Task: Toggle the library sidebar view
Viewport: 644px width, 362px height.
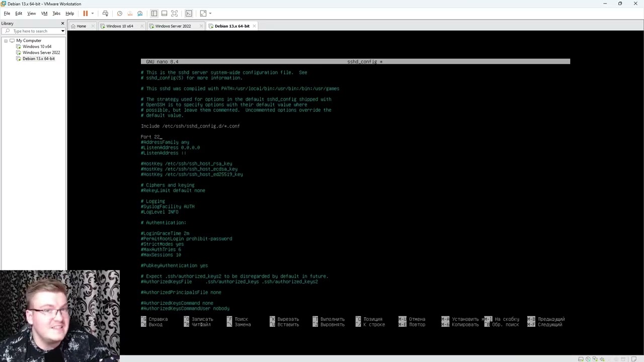Action: (154, 13)
